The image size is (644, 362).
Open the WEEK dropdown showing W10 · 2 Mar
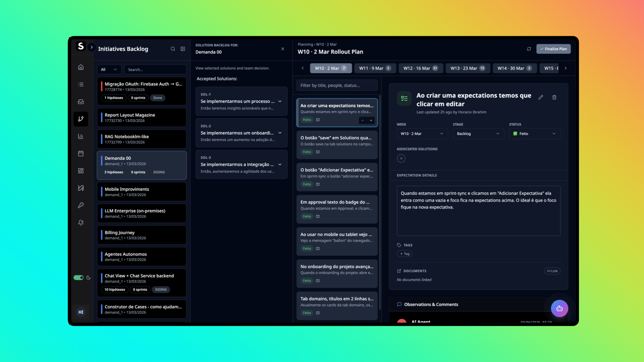pos(422,133)
